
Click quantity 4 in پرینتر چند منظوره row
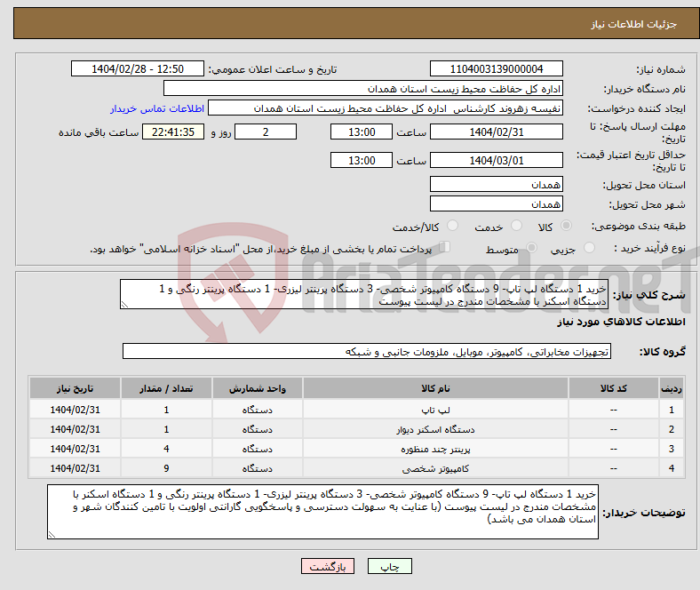click(x=166, y=449)
